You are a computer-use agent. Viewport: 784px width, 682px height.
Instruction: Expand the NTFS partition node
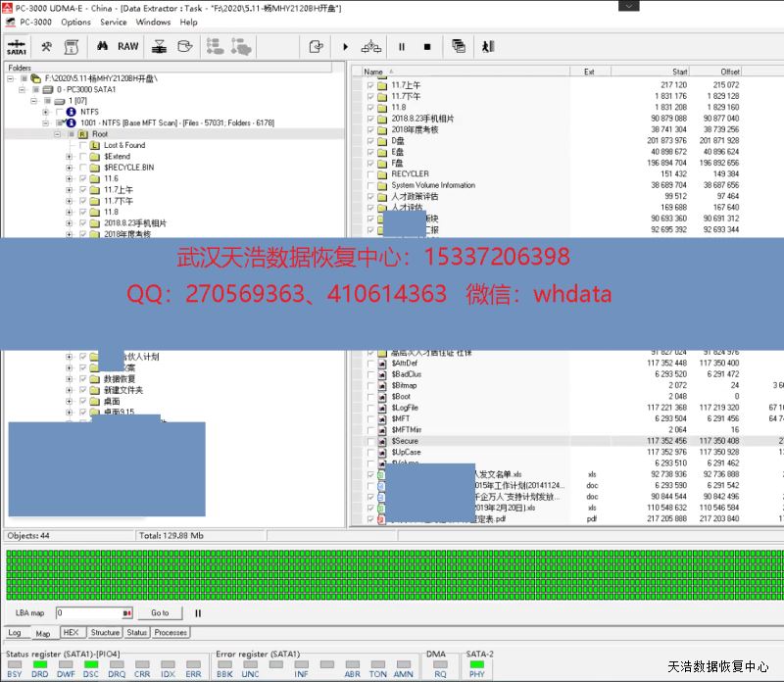coord(46,113)
